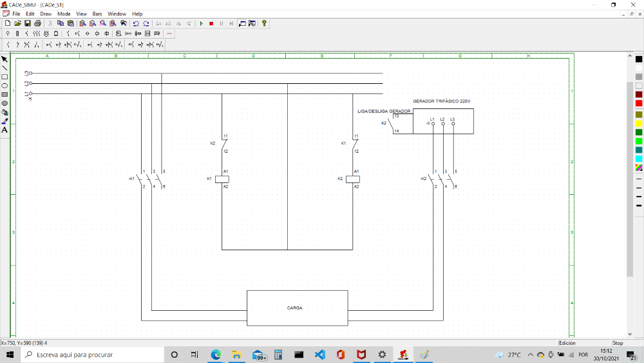Select the eyedropper color picker tool

[x=5, y=121]
